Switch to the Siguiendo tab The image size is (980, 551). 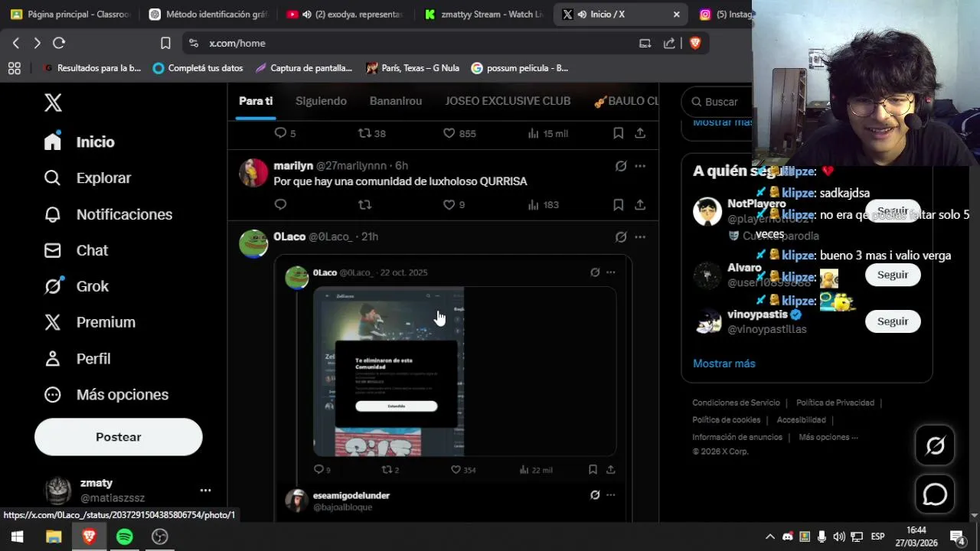321,101
